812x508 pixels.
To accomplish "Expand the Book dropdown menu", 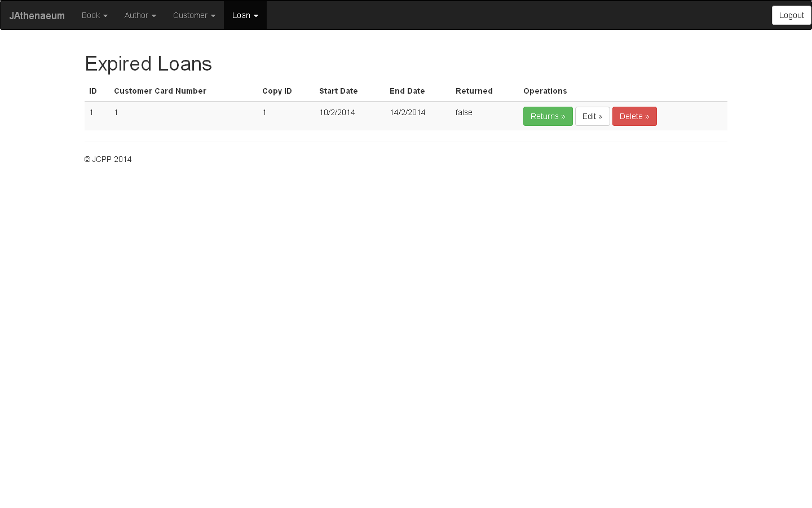I will tap(95, 15).
